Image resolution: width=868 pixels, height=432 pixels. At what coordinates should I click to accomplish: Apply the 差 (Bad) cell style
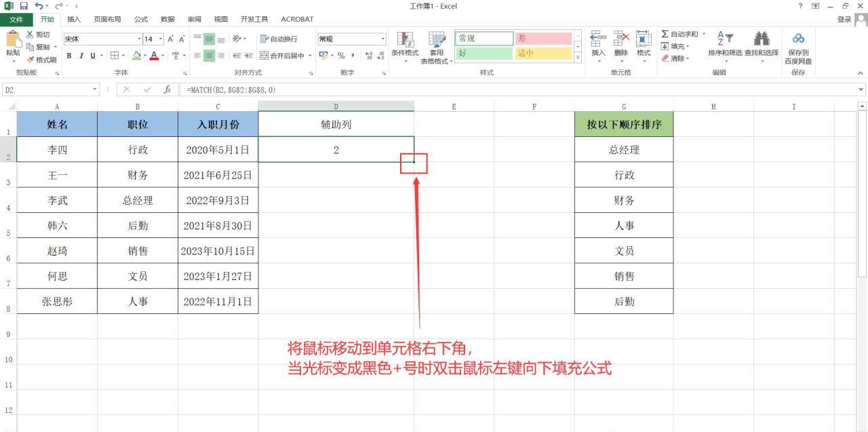(x=543, y=39)
